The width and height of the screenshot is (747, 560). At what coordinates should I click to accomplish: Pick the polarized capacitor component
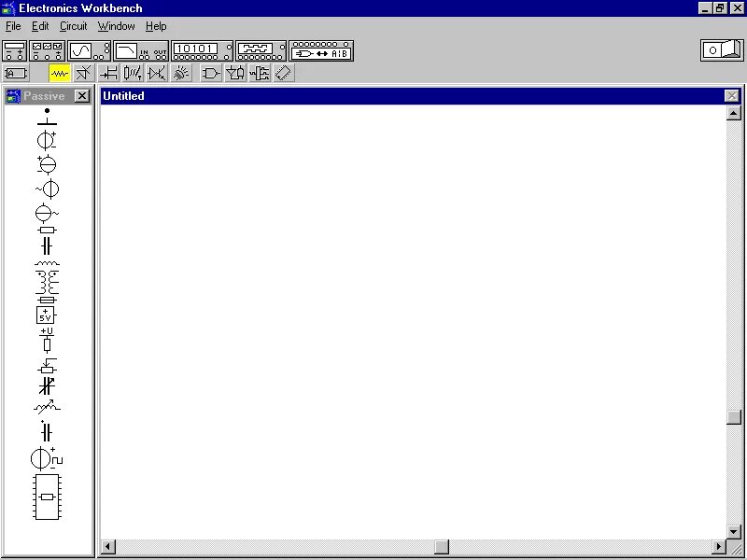coord(46,431)
